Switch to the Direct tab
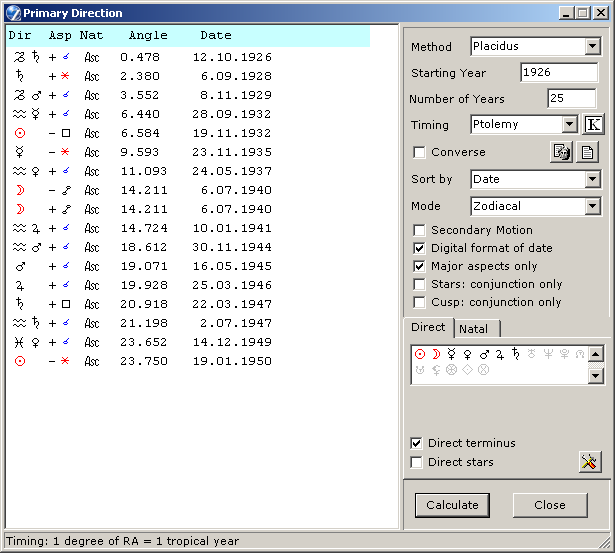This screenshot has height=553, width=615. [428, 327]
